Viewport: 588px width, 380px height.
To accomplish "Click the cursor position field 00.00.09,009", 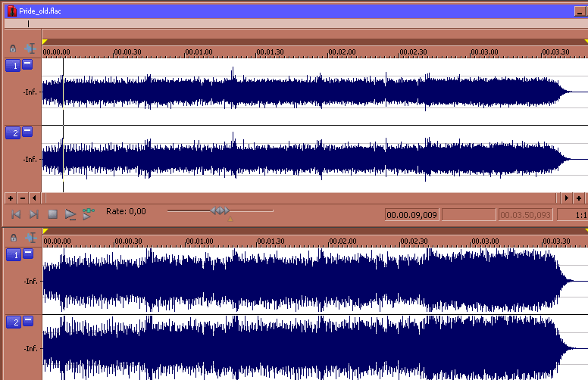I will (x=411, y=215).
